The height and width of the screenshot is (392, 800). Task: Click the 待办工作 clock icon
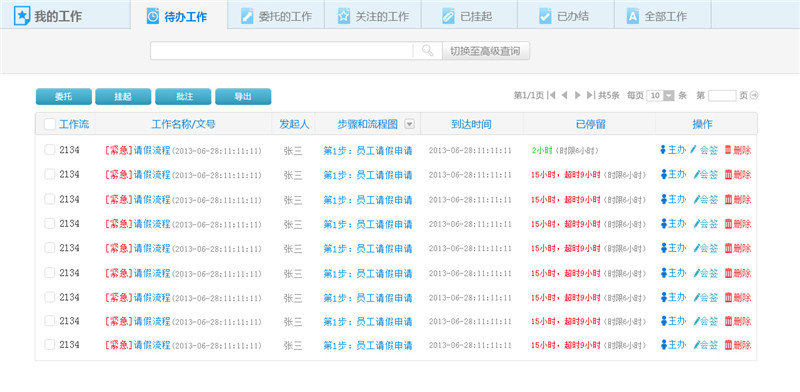click(x=153, y=16)
